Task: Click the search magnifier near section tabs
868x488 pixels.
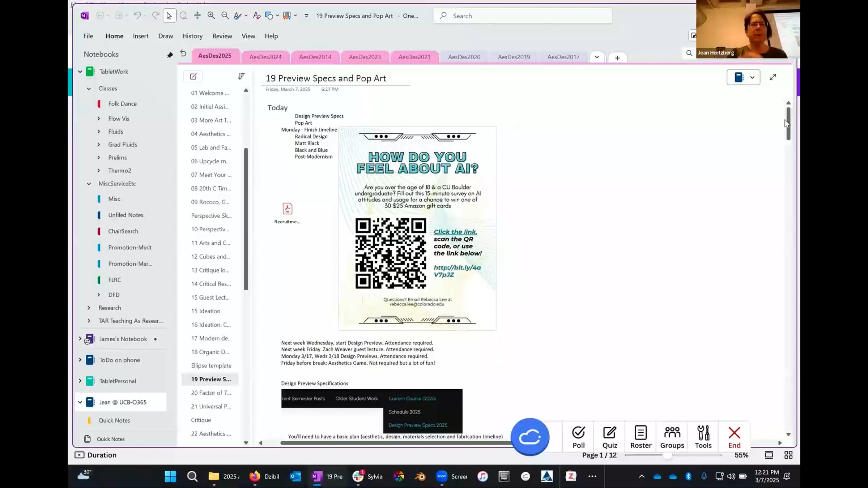Action: [689, 53]
